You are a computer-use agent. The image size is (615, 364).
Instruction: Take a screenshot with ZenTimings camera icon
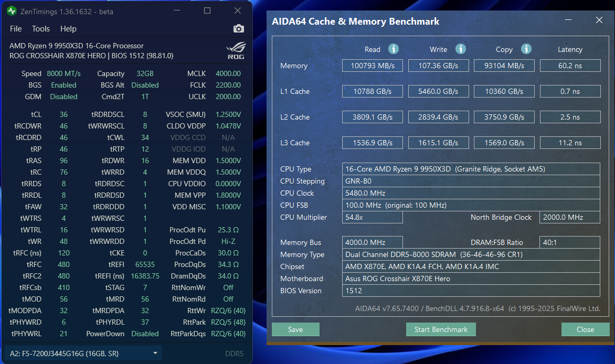(x=238, y=29)
